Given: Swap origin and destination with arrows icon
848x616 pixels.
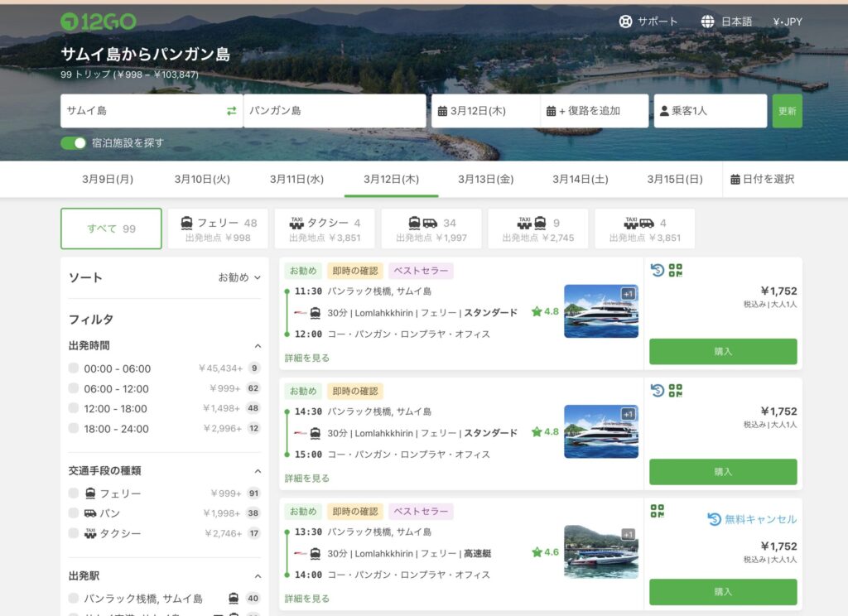Looking at the screenshot, I should point(232,111).
